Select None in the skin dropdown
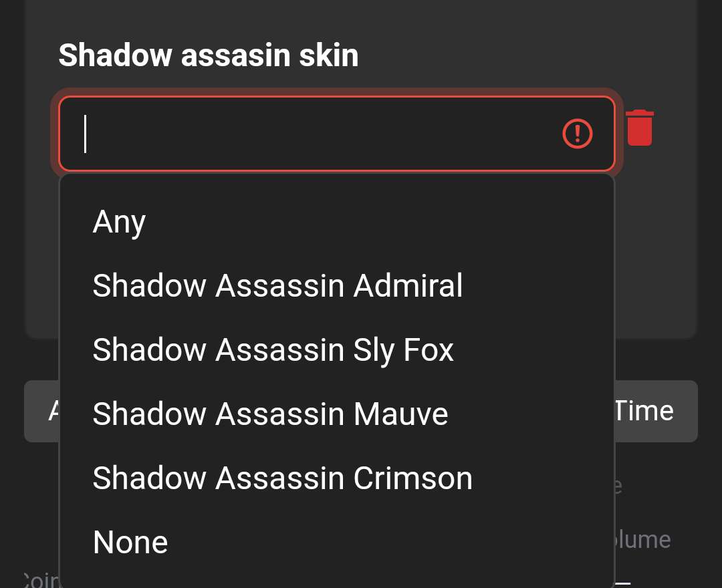722x588 pixels. 130,542
